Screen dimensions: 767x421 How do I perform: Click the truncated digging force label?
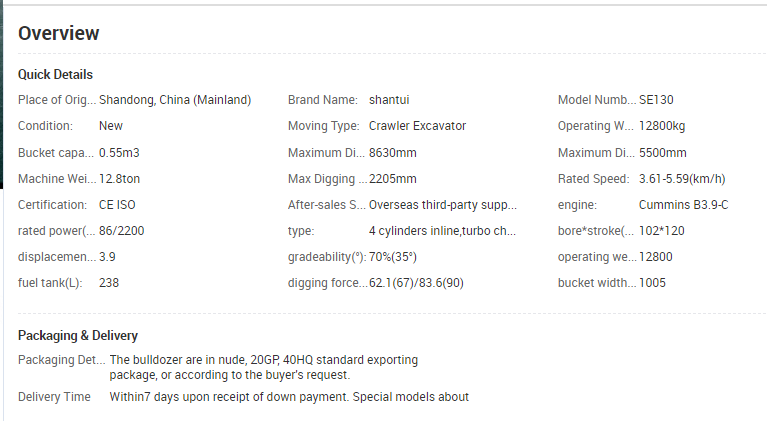(327, 283)
